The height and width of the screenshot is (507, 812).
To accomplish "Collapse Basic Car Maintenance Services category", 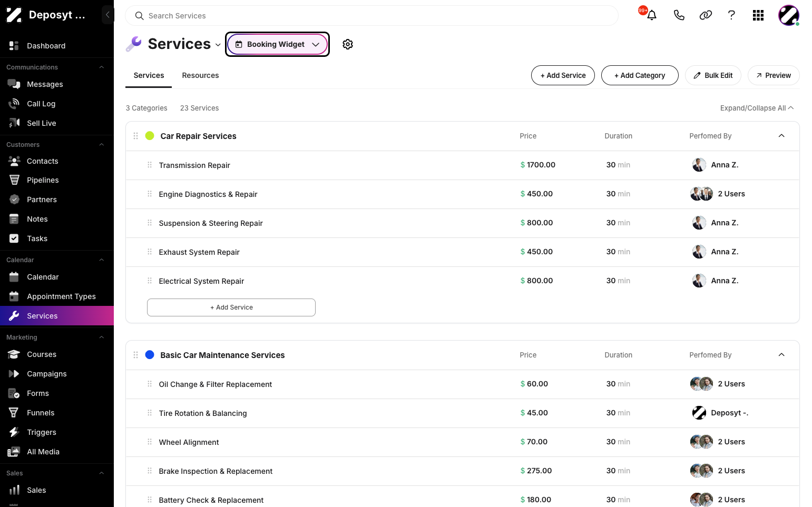I will [x=781, y=355].
